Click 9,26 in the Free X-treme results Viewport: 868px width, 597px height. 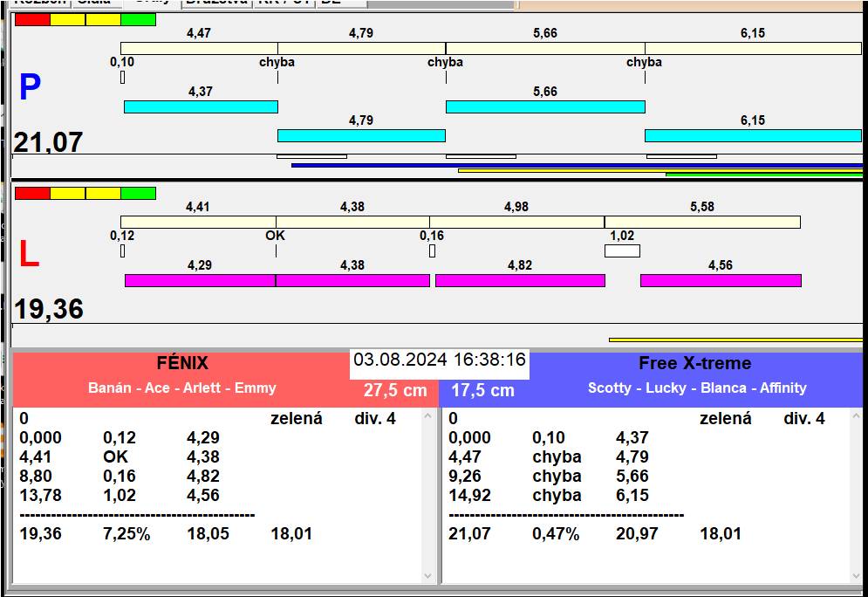[465, 476]
